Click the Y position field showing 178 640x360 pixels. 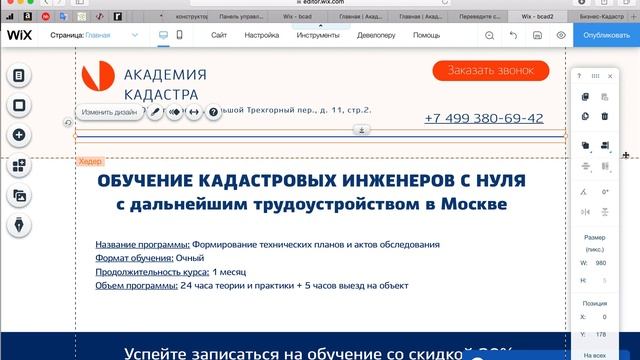click(600, 335)
